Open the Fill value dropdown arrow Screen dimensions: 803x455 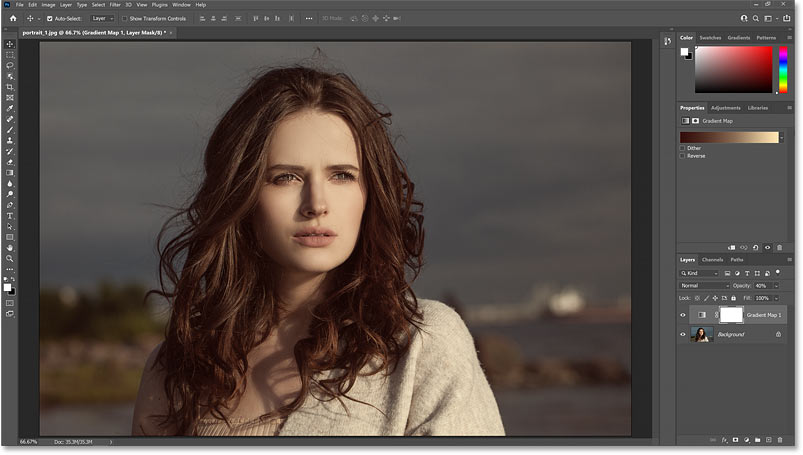tap(776, 298)
